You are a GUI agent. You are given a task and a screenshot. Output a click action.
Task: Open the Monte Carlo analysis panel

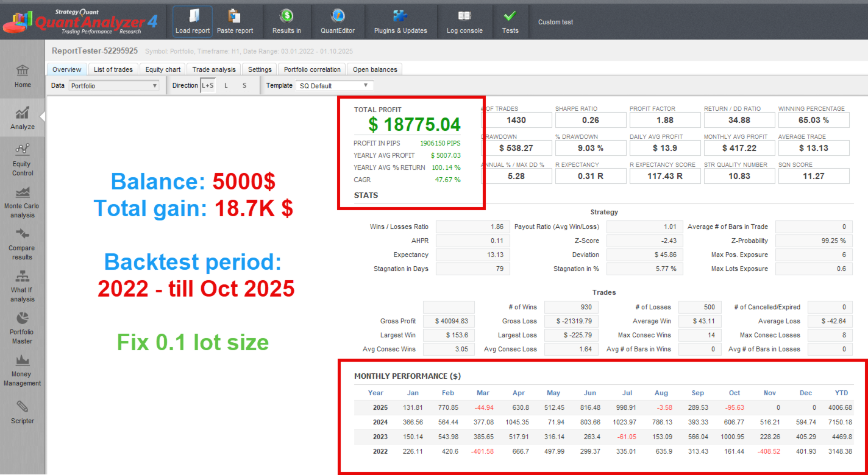(x=22, y=202)
